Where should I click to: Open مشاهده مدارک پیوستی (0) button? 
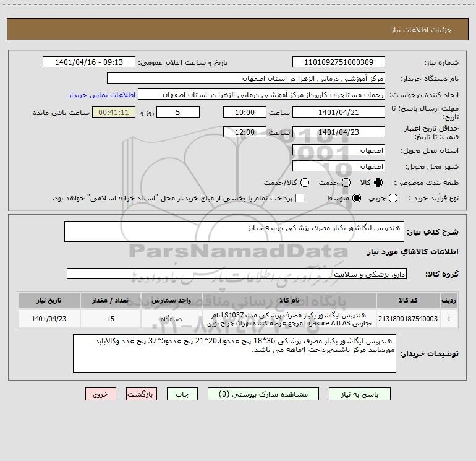263,394
